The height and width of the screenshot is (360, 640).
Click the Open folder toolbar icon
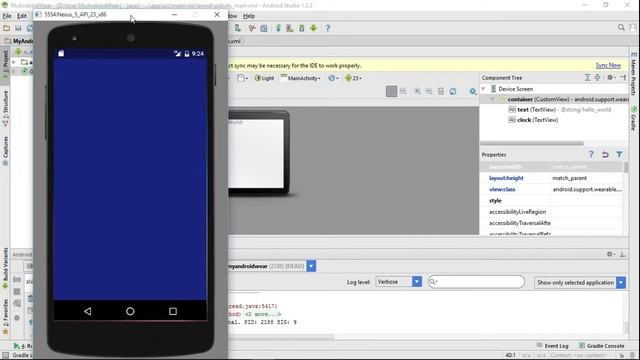6,28
